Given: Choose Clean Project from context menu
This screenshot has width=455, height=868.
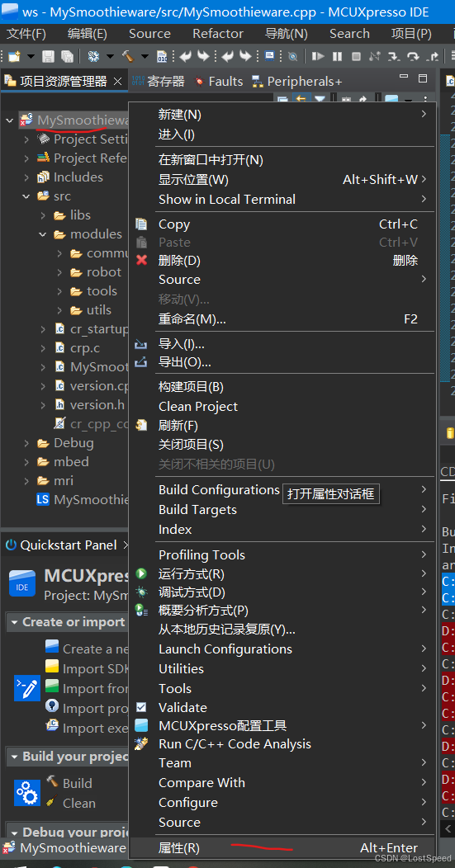Looking at the screenshot, I should [x=282, y=406].
